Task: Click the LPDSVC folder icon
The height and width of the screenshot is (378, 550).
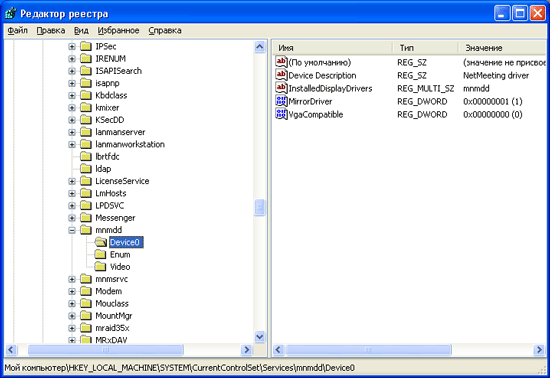Action: tap(86, 206)
